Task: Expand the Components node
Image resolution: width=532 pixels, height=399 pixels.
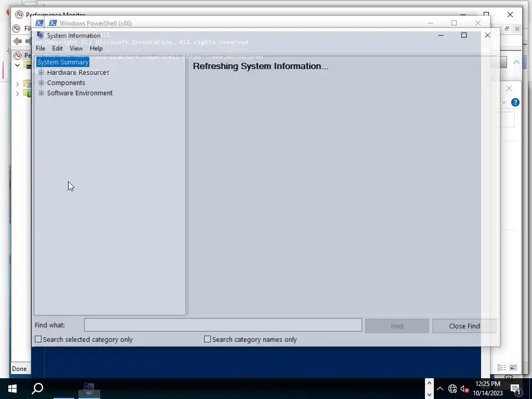Action: point(42,83)
